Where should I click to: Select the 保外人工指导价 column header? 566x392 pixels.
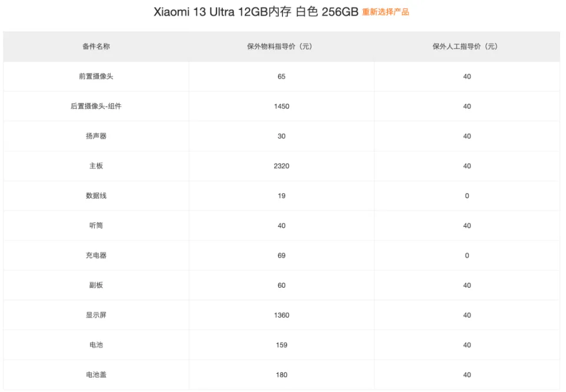pyautogui.click(x=466, y=47)
